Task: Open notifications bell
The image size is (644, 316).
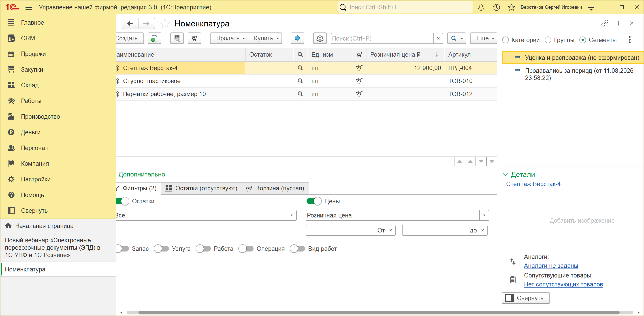Action: pyautogui.click(x=481, y=7)
